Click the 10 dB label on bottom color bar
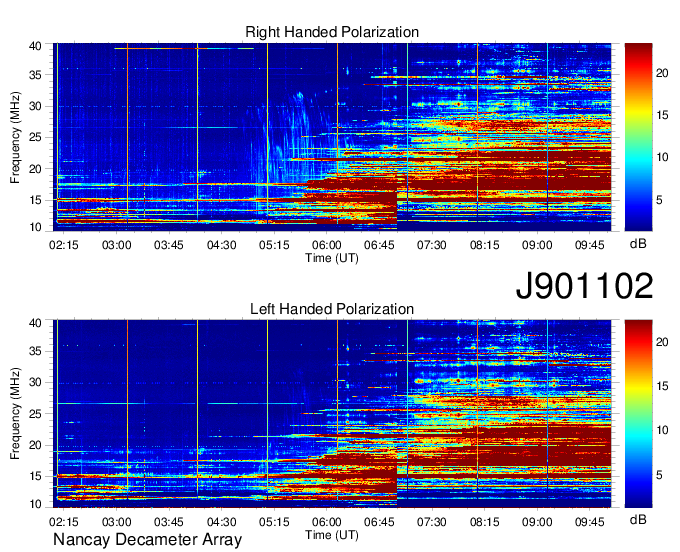The height and width of the screenshot is (552, 680). (662, 430)
